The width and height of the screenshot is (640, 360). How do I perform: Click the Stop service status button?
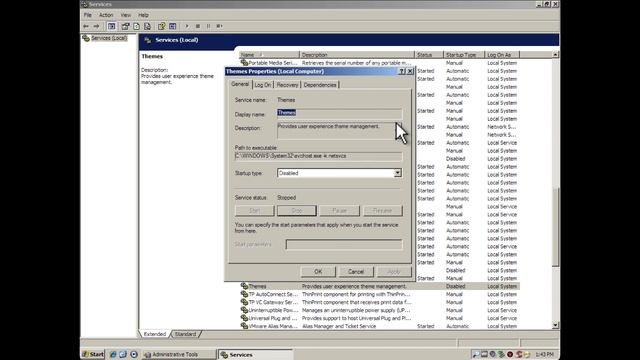pyautogui.click(x=297, y=211)
